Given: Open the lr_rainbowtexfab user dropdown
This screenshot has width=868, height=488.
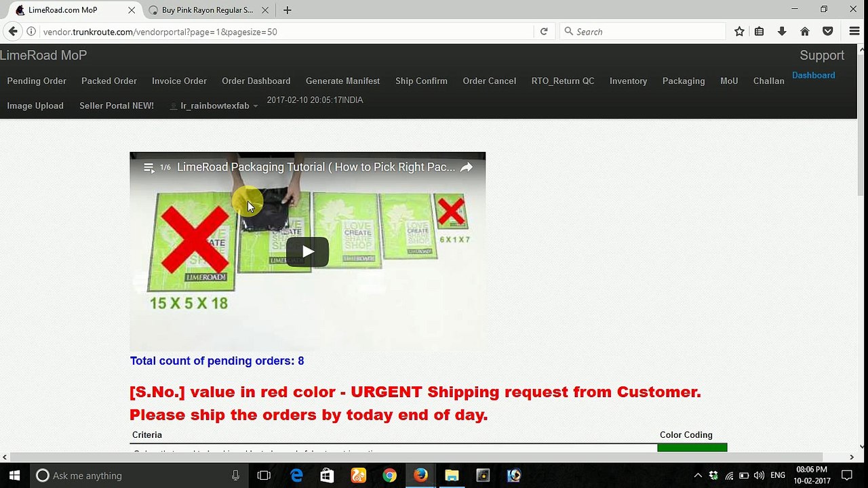Looking at the screenshot, I should click(214, 106).
